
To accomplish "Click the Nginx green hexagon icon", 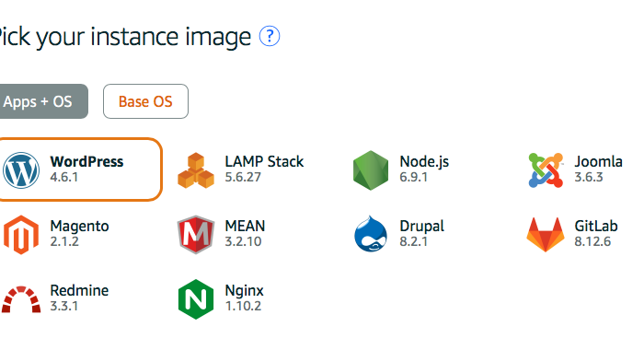I will click(x=196, y=299).
